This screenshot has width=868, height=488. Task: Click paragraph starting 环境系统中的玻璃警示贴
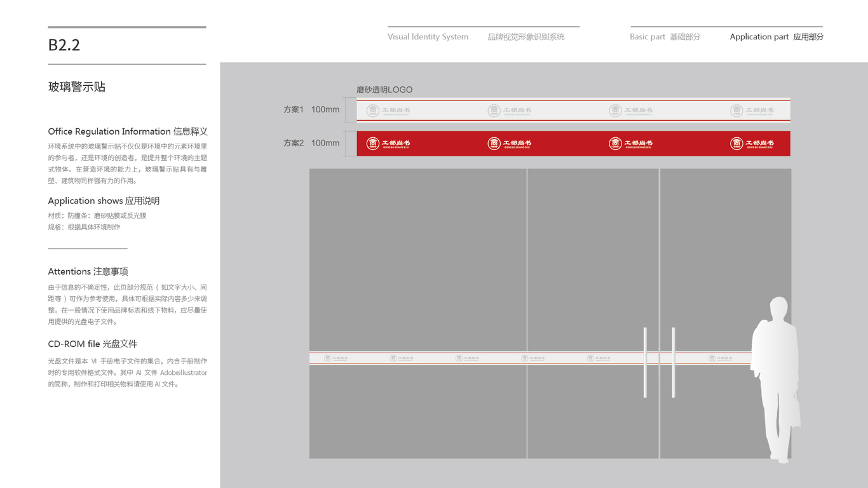128,164
